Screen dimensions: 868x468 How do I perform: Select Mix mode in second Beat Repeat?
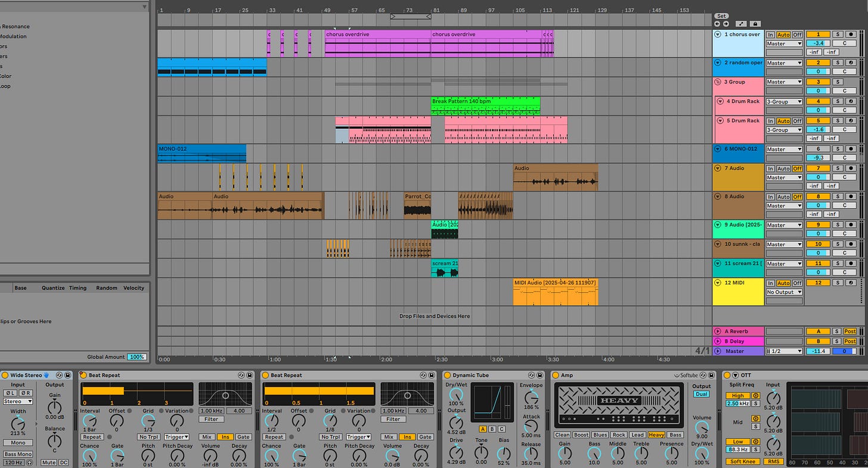[389, 437]
